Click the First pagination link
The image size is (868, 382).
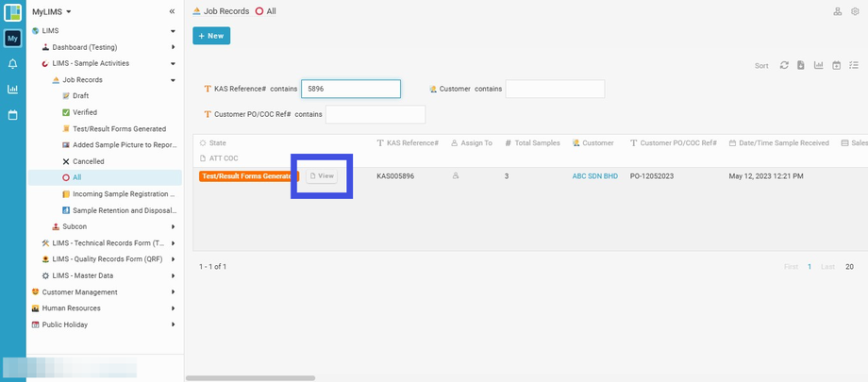(x=791, y=267)
